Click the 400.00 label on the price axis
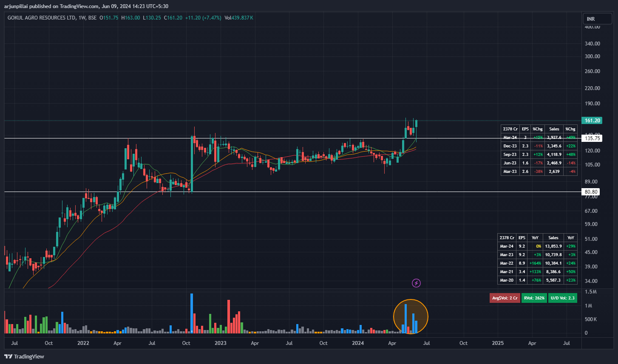The height and width of the screenshot is (364, 618). (x=592, y=27)
